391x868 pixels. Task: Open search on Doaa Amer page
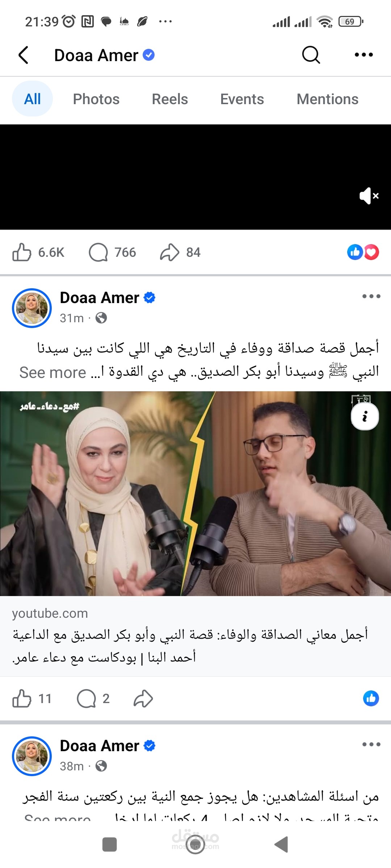(311, 55)
